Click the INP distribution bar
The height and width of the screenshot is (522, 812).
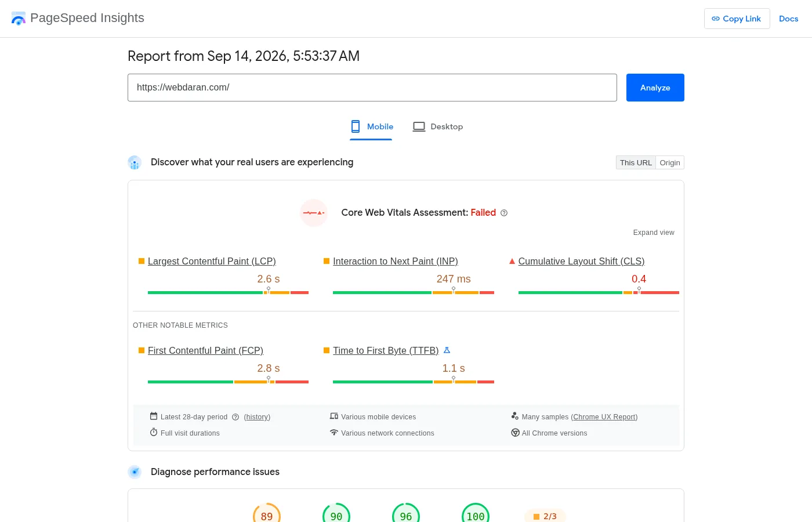(x=414, y=292)
